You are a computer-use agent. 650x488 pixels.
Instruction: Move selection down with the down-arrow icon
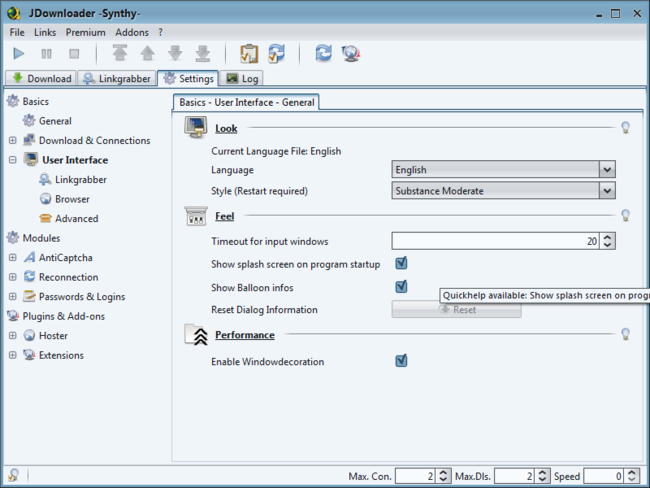coord(175,53)
